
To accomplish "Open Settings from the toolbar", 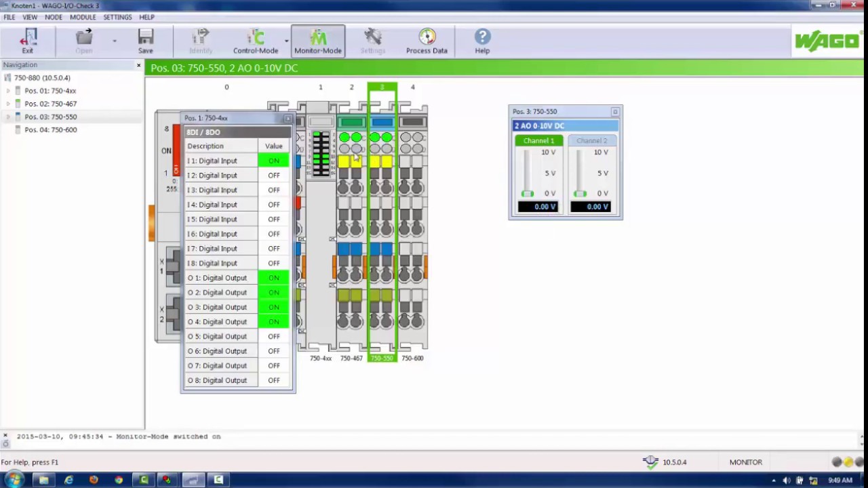I will pos(372,37).
